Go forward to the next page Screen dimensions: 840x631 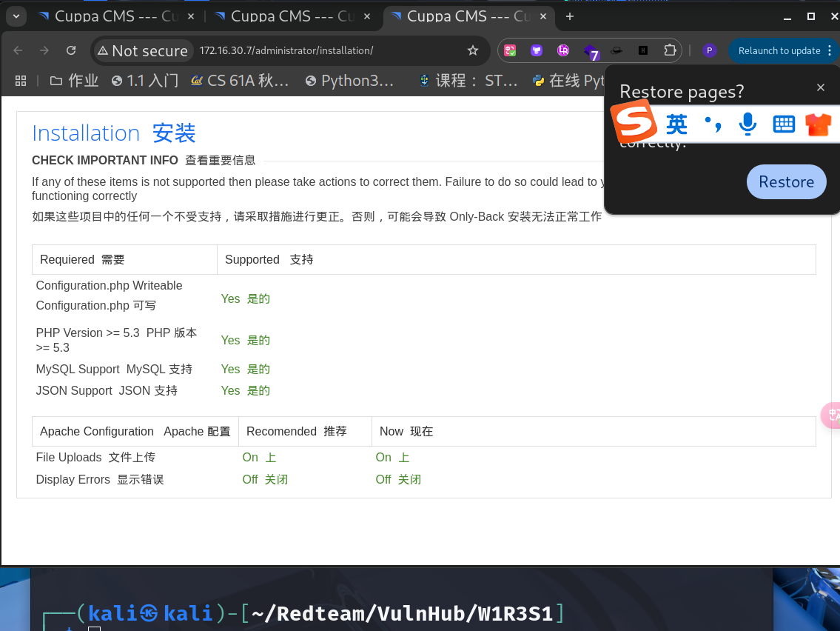pyautogui.click(x=44, y=50)
